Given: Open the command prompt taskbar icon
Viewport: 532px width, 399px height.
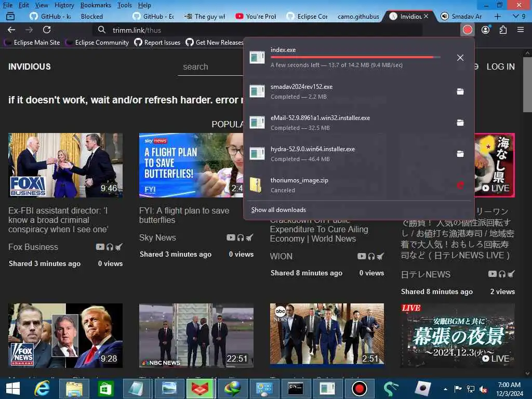Looking at the screenshot, I should (295, 389).
